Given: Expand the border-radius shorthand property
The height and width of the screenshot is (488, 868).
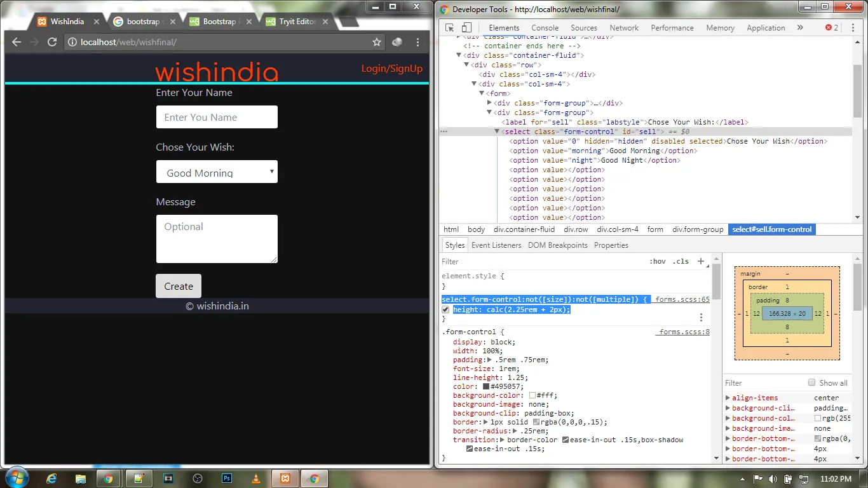Looking at the screenshot, I should [515, 431].
